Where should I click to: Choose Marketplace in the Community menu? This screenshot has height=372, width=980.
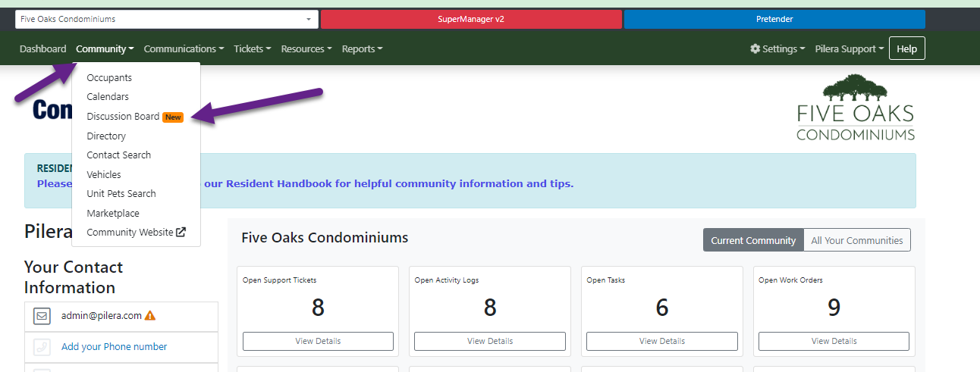(x=113, y=214)
